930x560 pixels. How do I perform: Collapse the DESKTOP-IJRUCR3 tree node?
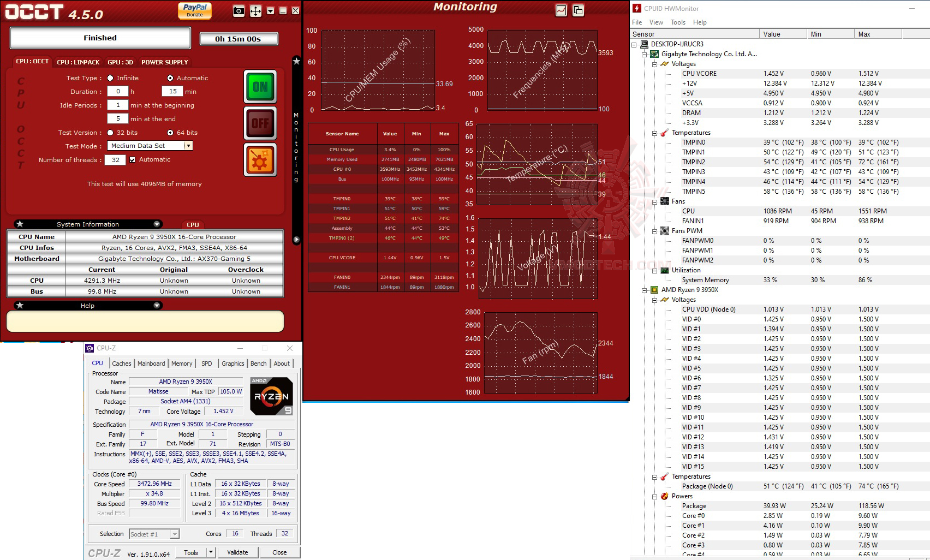click(x=635, y=44)
